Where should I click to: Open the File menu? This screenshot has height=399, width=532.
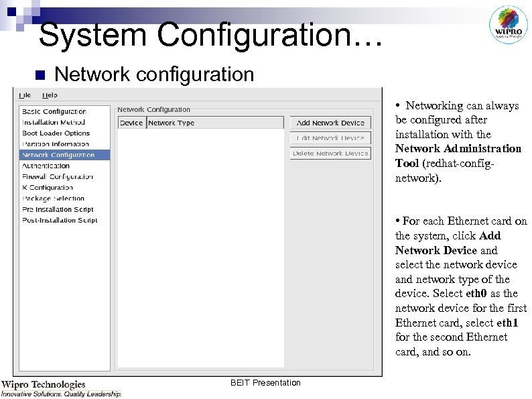coord(25,95)
